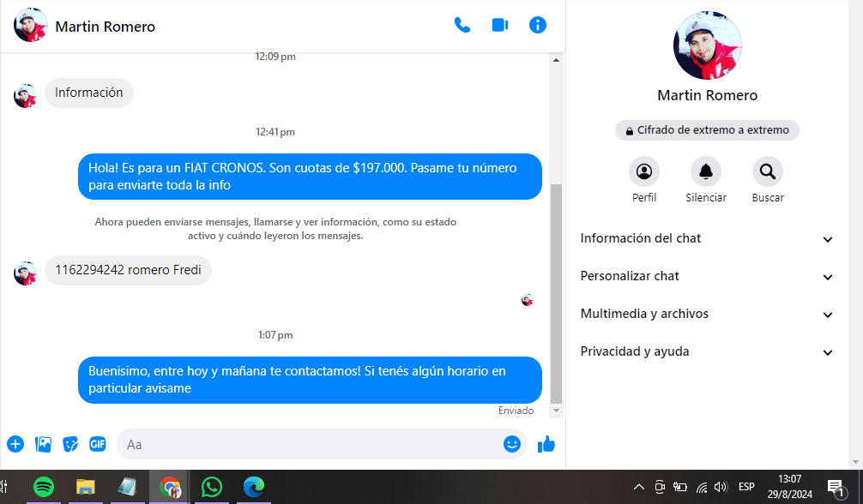The image size is (863, 504).
Task: Open Wi-Fi network settings in tray
Action: point(701,487)
